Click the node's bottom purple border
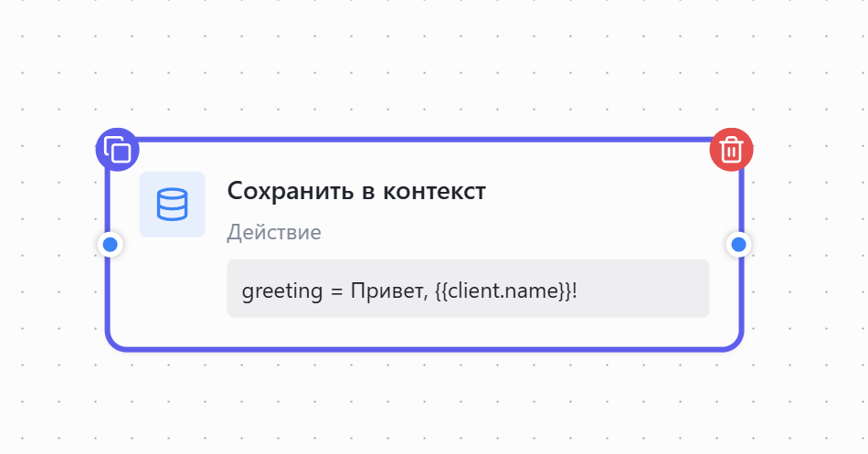868x454 pixels. [425, 348]
